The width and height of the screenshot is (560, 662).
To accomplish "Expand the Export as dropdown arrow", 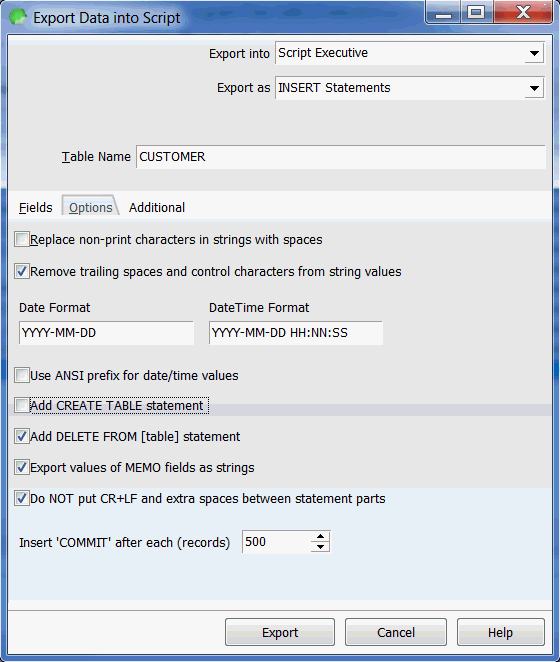I will [x=534, y=88].
